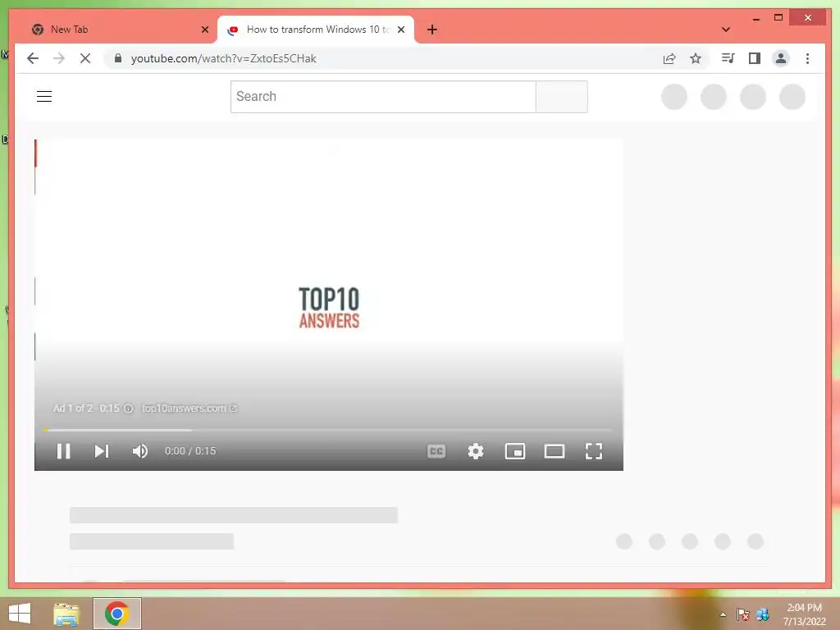Viewport: 840px width, 630px height.
Task: Enable miniplayer mode
Action: pos(515,451)
